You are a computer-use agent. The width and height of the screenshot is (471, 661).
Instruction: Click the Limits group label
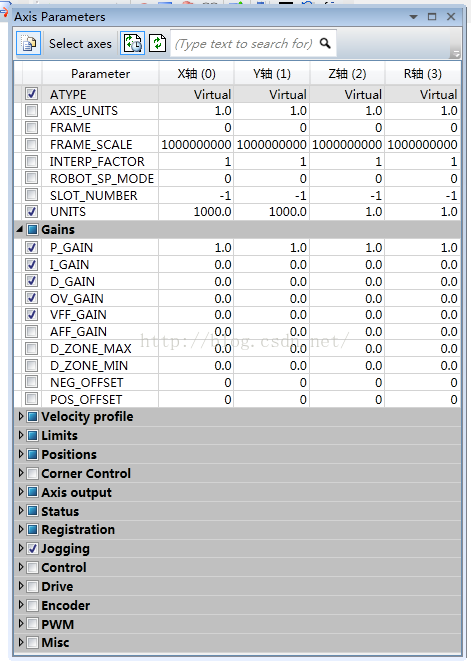pos(59,435)
